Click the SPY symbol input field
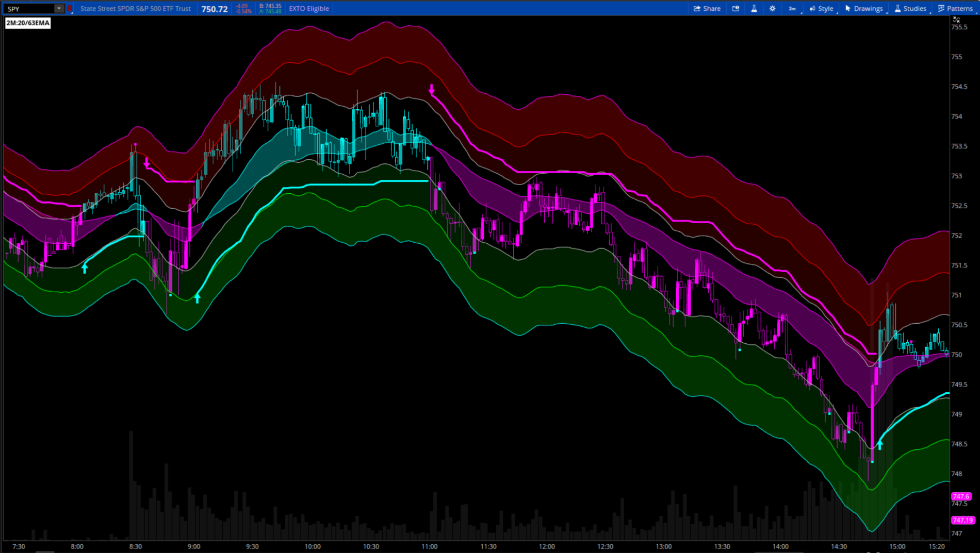Image resolution: width=980 pixels, height=553 pixels. (29, 9)
